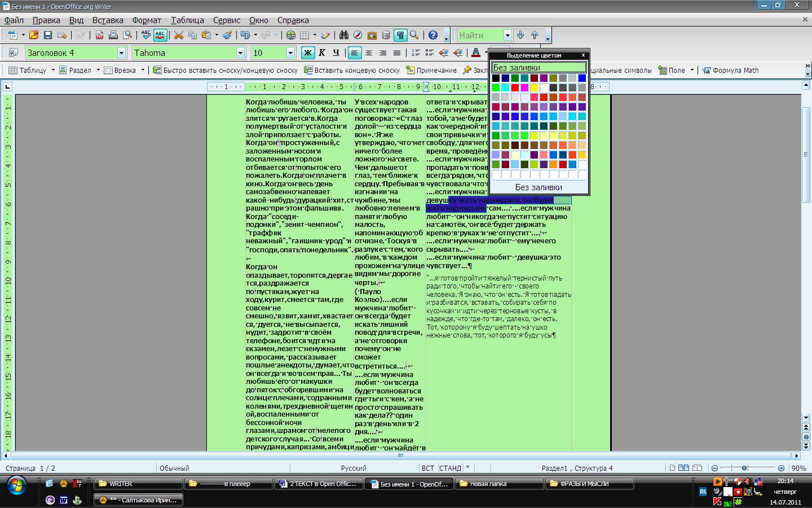Toggle nonprinting characters pilcrow button
Viewport: 812px width, 508px height.
tap(400, 35)
